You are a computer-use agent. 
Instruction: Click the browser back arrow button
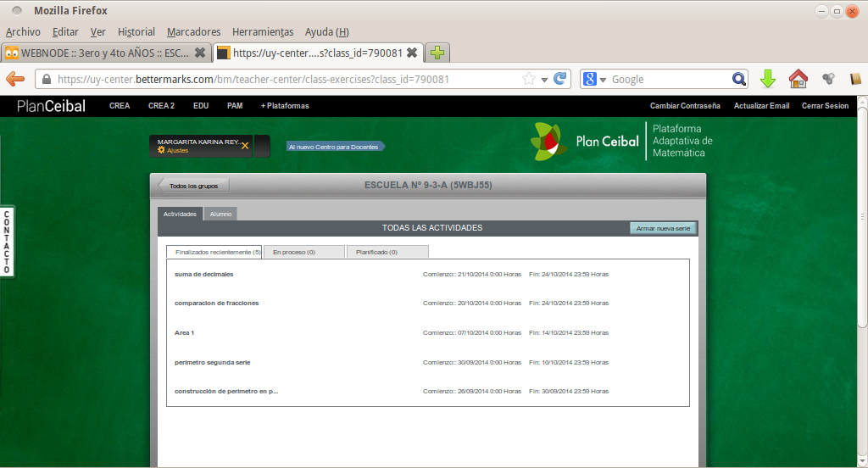(15, 79)
